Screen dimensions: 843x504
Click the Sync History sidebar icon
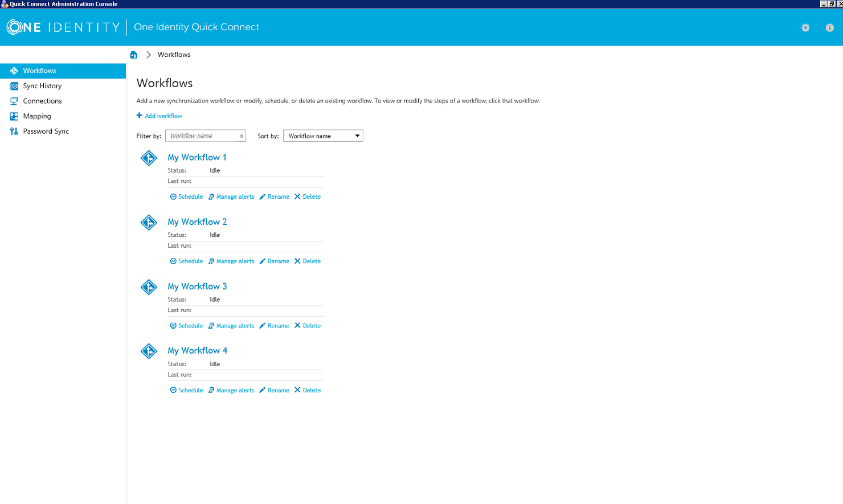tap(14, 86)
